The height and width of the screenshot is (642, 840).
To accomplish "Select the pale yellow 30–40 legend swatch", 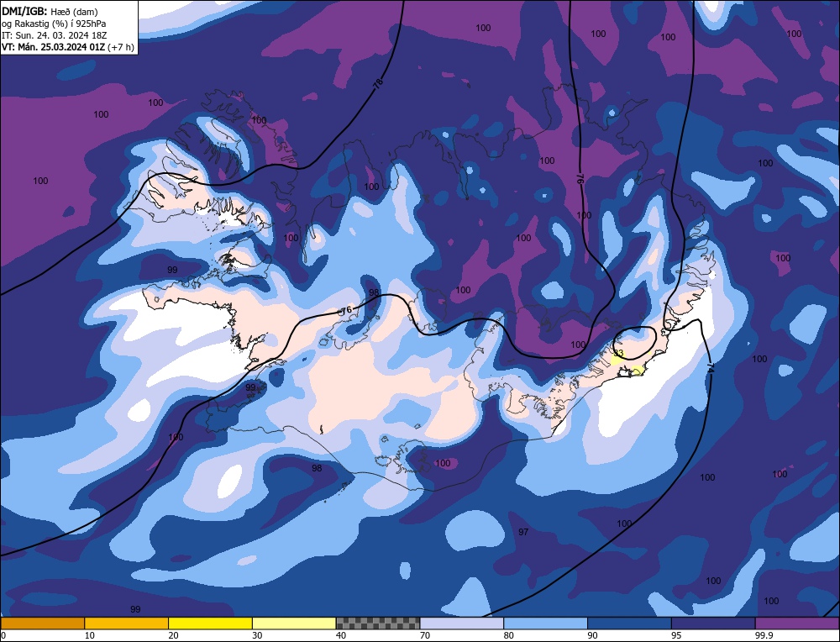I will [x=294, y=623].
